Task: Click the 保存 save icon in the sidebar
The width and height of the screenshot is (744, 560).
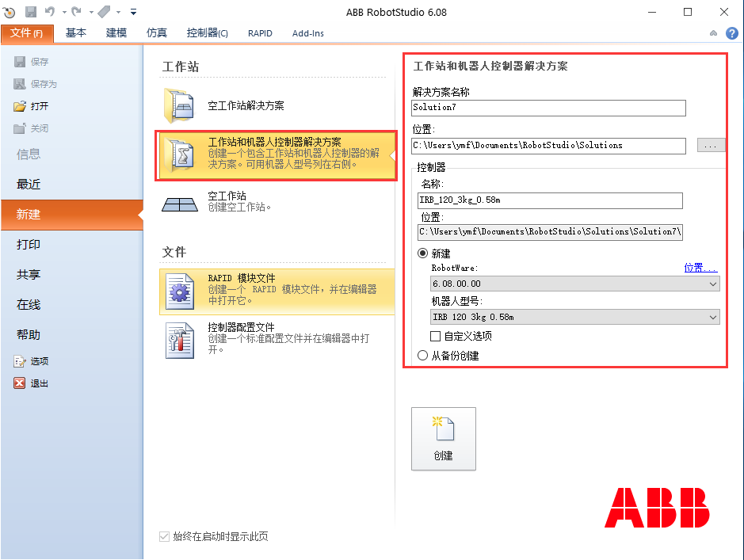Action: tap(20, 62)
